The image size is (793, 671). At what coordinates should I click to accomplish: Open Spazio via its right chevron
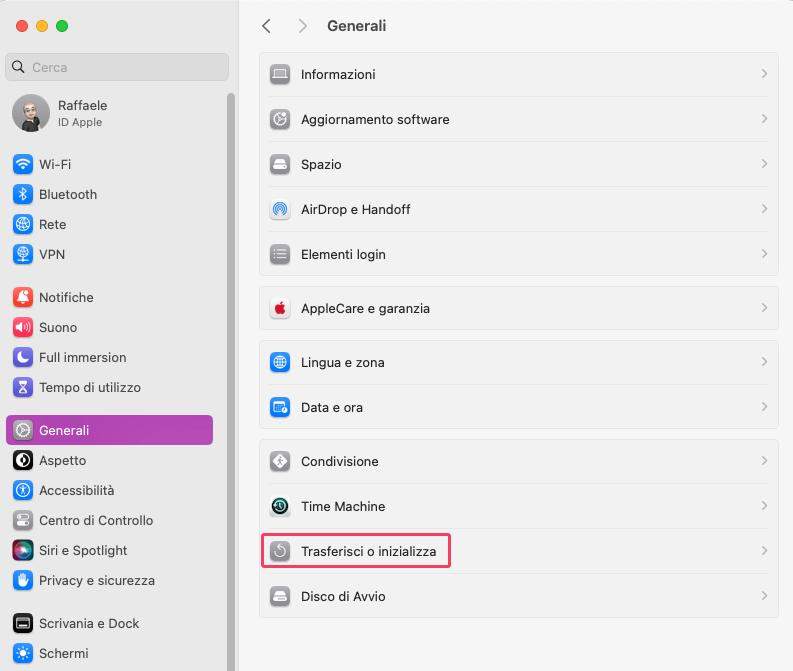coord(764,164)
